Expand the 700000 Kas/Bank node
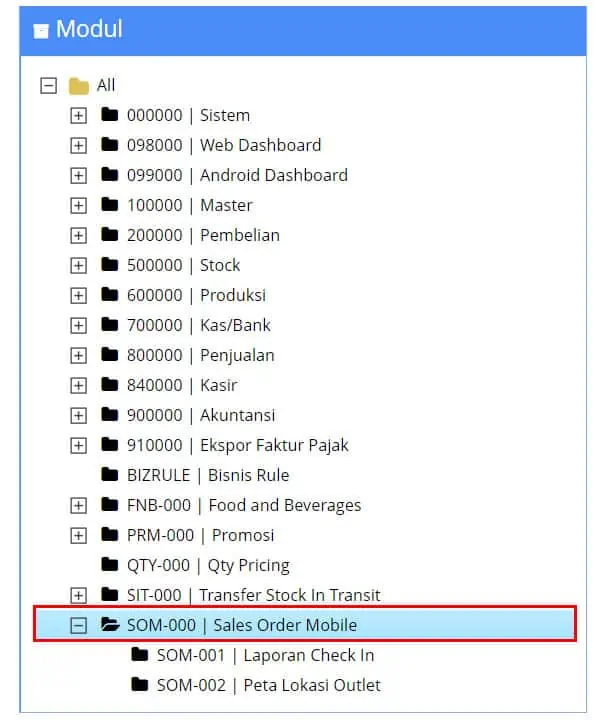This screenshot has width=596, height=723. pos(78,326)
